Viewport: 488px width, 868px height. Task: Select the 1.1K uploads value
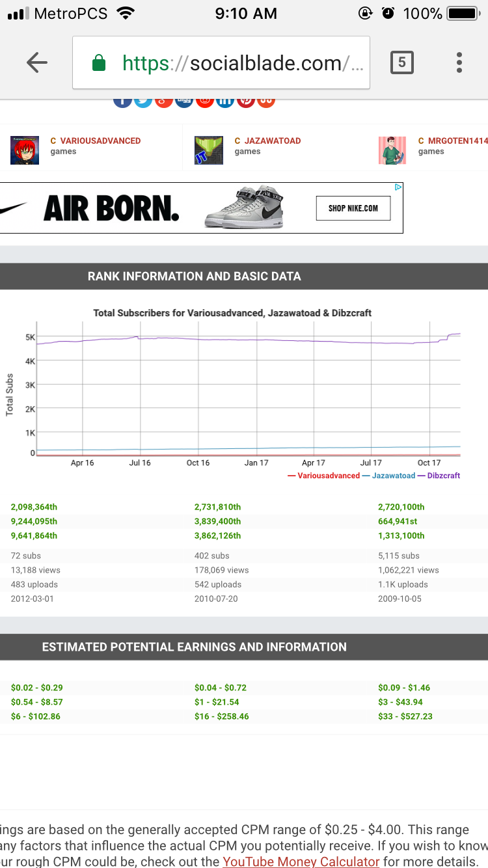point(403,584)
